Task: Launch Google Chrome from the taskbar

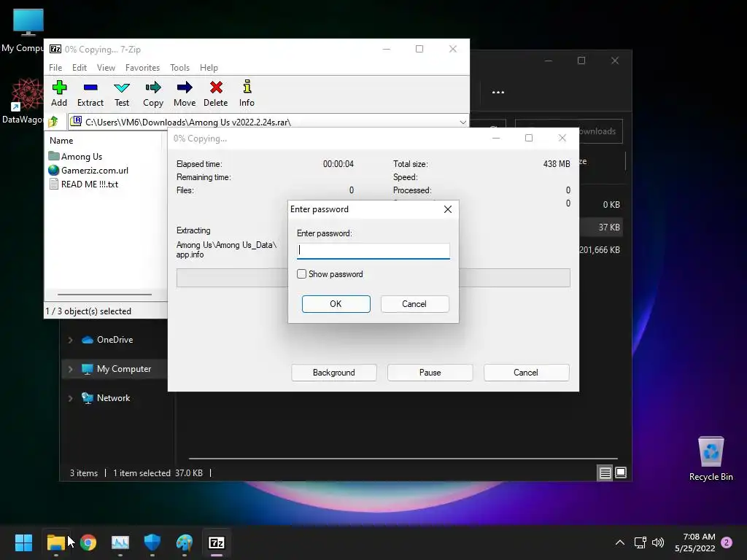Action: click(x=88, y=542)
